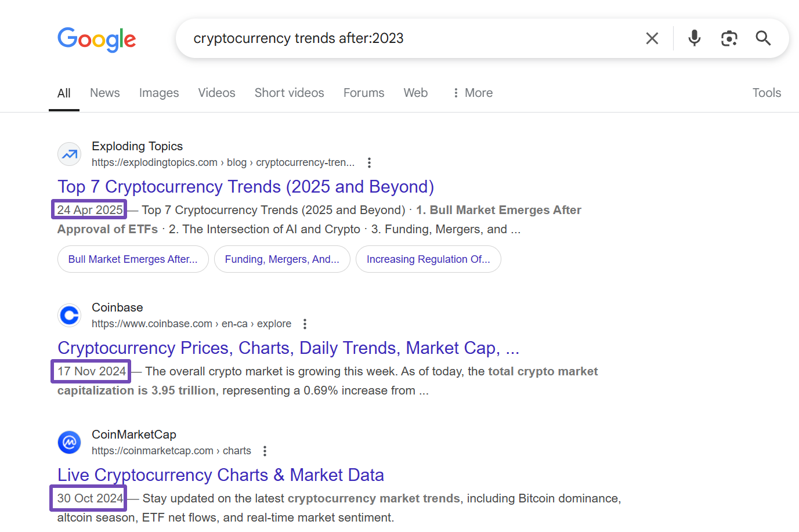Viewport: 799px width, 532px height.
Task: Switch to the News tab
Action: click(x=104, y=93)
